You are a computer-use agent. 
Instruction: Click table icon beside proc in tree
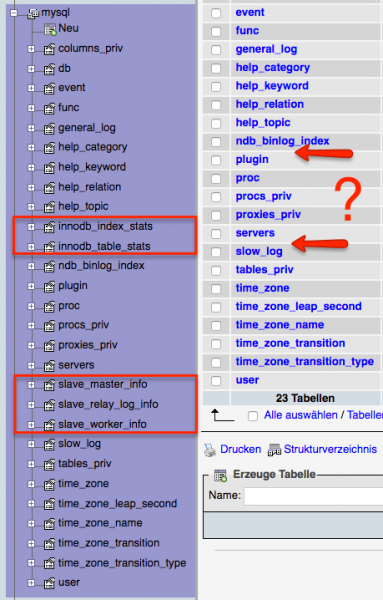49,306
